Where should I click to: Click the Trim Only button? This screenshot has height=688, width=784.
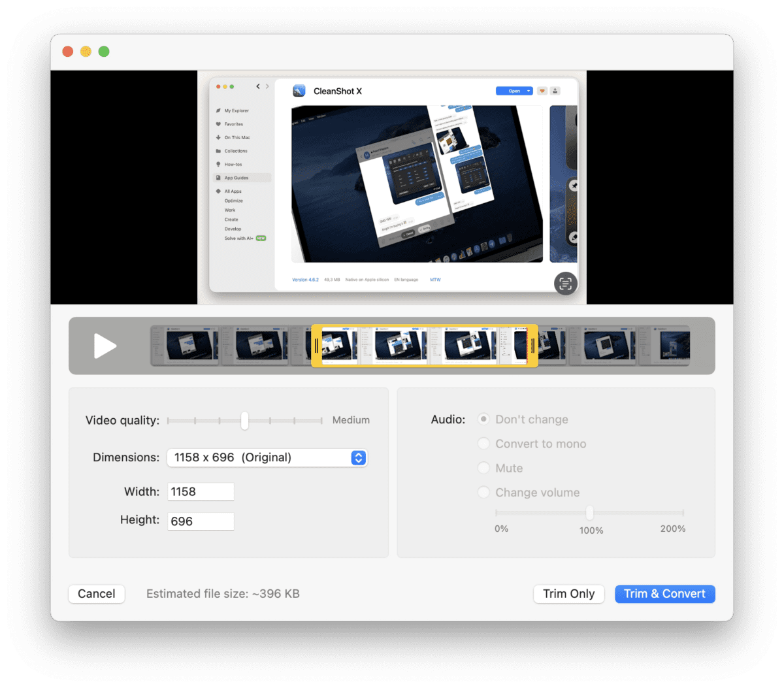569,593
